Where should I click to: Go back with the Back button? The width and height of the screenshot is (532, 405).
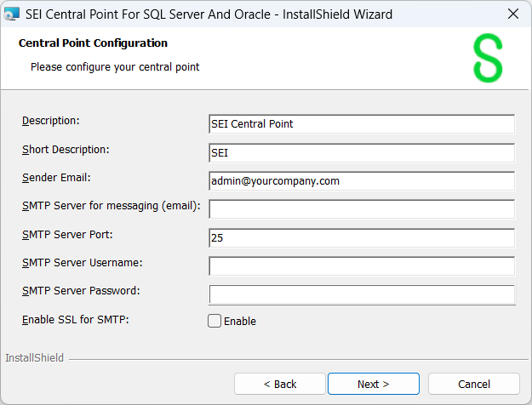coord(280,384)
